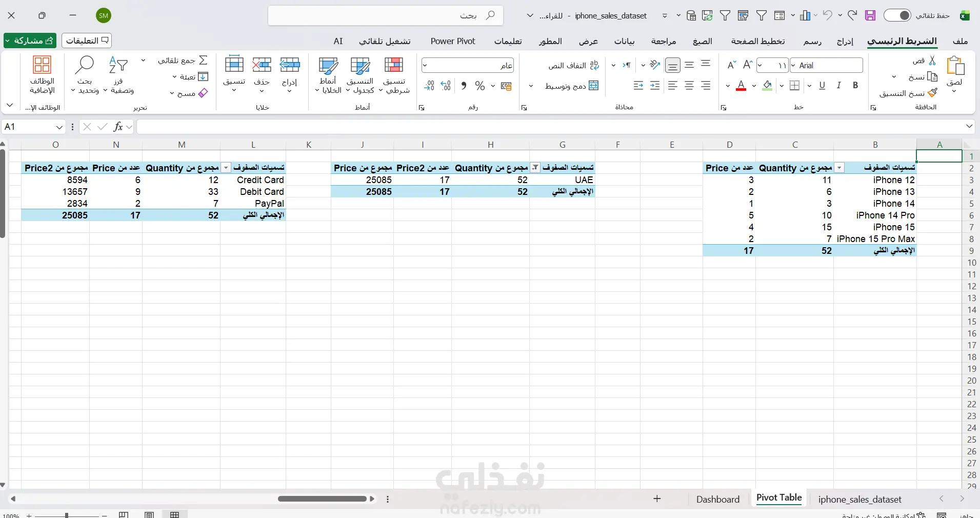Toggle Bold formatting
The height and width of the screenshot is (518, 980).
pos(855,86)
